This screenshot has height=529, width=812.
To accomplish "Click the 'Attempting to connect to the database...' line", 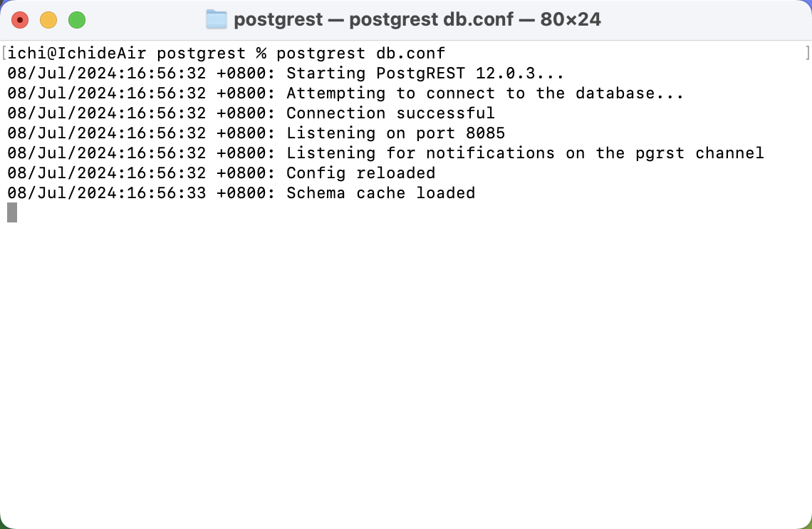I will [x=485, y=93].
